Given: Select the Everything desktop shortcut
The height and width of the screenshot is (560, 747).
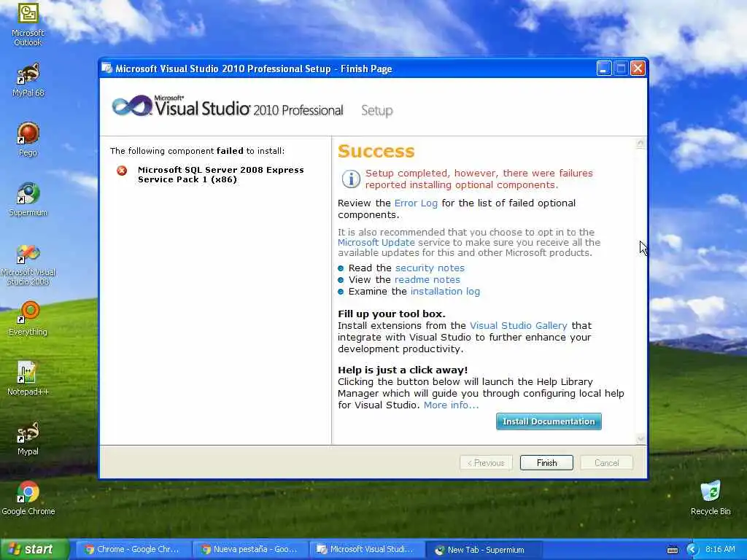Looking at the screenshot, I should coord(28,319).
